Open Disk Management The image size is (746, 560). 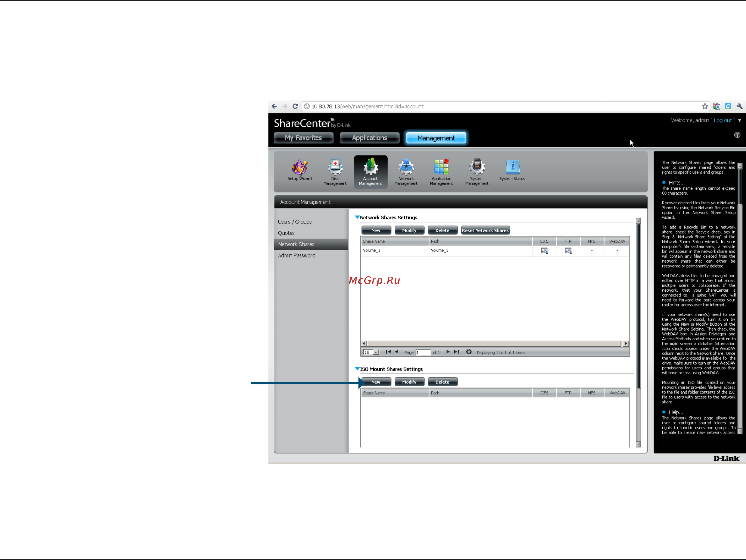(335, 172)
